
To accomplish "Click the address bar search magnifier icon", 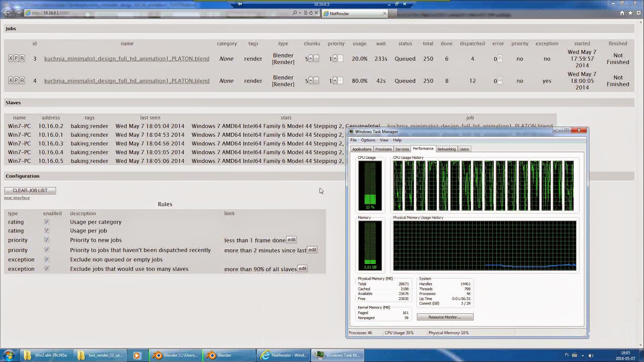I will 295,13.
